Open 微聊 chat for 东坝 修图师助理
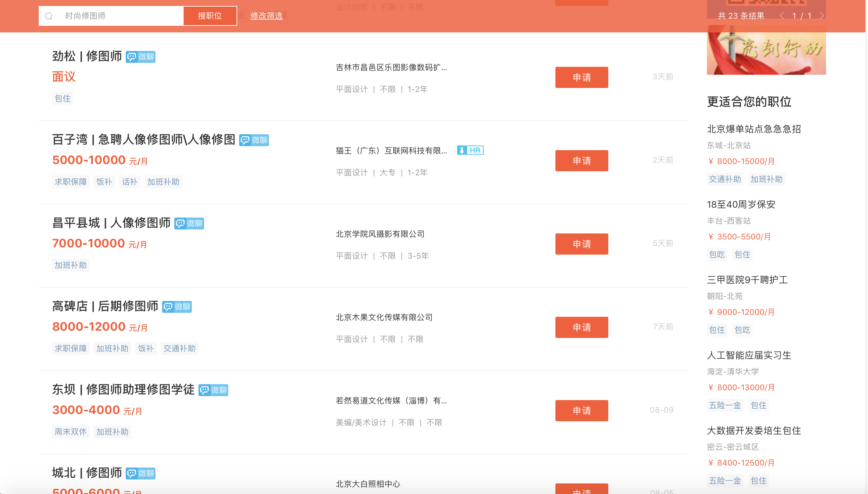 tap(213, 390)
